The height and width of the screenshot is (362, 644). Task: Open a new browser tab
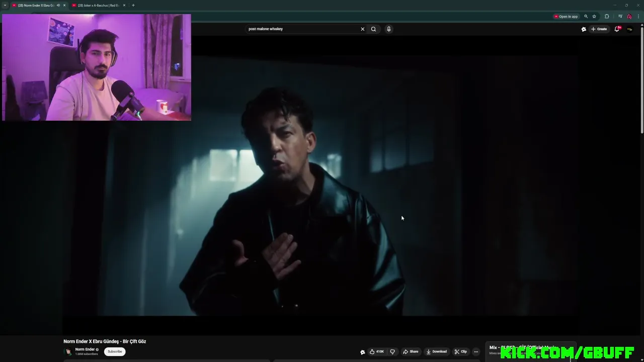tap(133, 5)
